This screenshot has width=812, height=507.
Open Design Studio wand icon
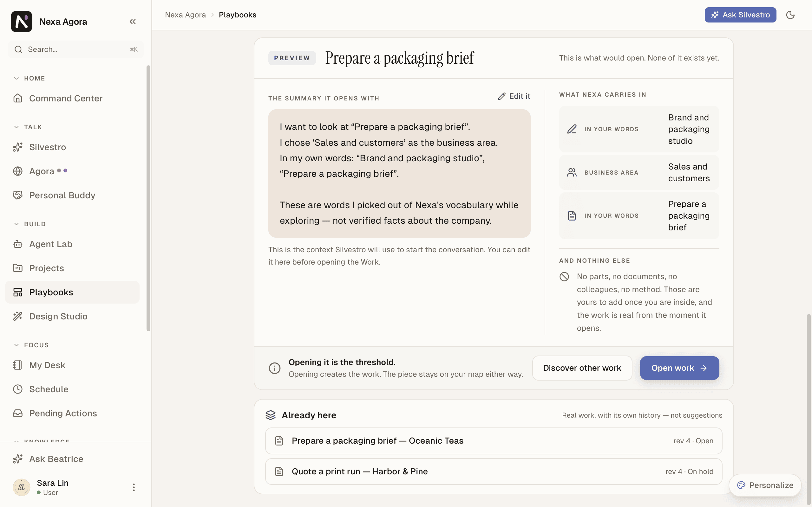pos(18,316)
